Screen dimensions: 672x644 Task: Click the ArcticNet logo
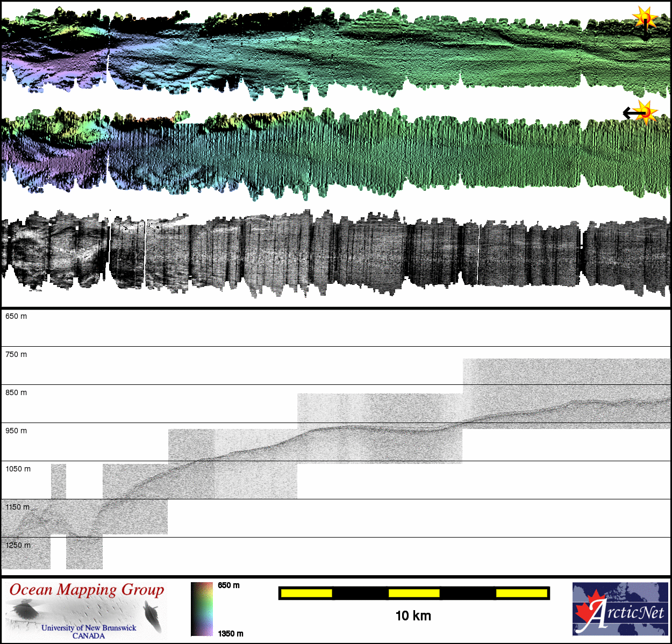click(621, 609)
